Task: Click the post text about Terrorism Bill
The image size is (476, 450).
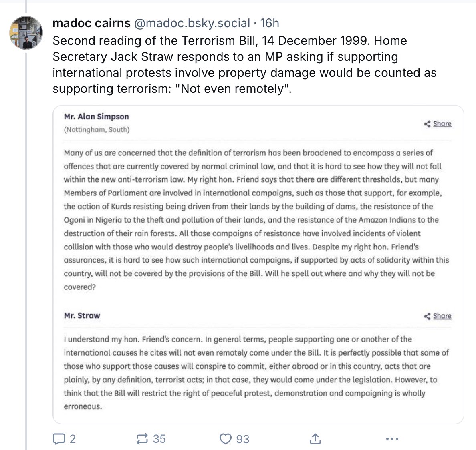Action: point(244,64)
